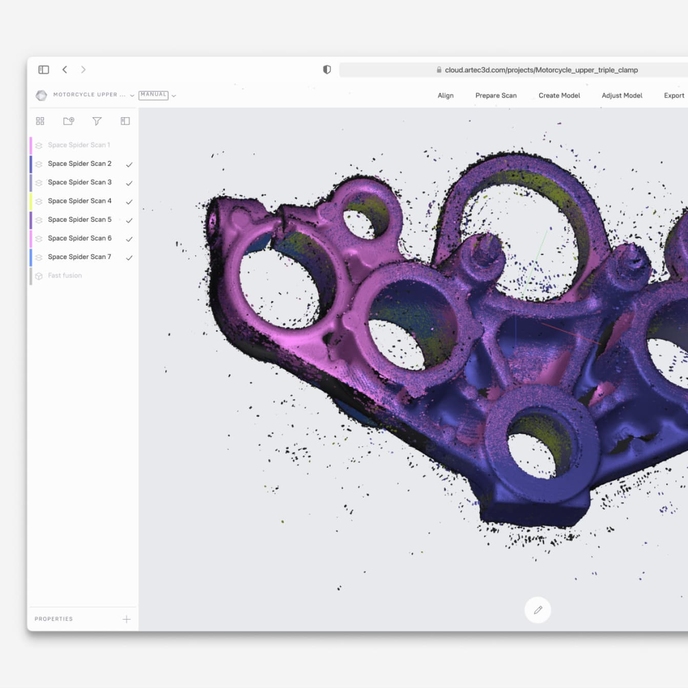
Task: Select Space Spider Scan 3 row
Action: (82, 183)
